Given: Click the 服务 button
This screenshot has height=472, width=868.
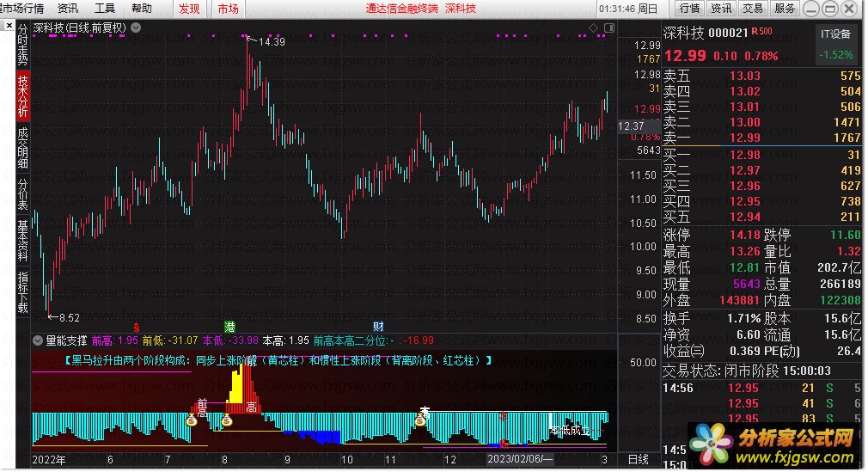Looking at the screenshot, I should pyautogui.click(x=785, y=9).
